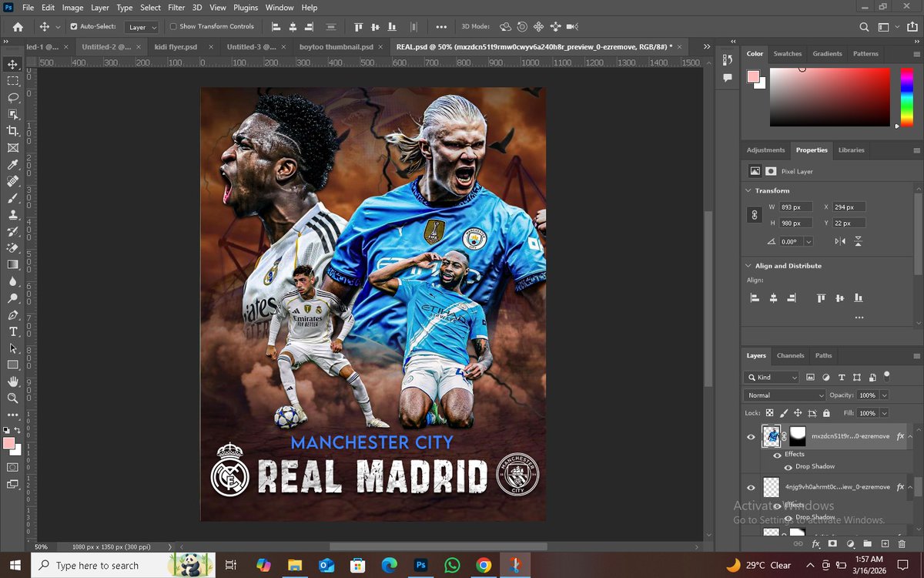
Task: Select the Hand tool
Action: pyautogui.click(x=13, y=381)
